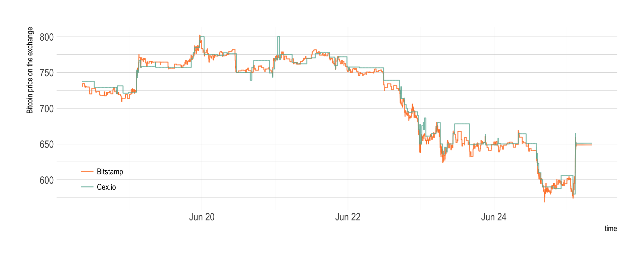
Task: Click Bitstamp's lowest price point below 600
Action: click(x=544, y=201)
